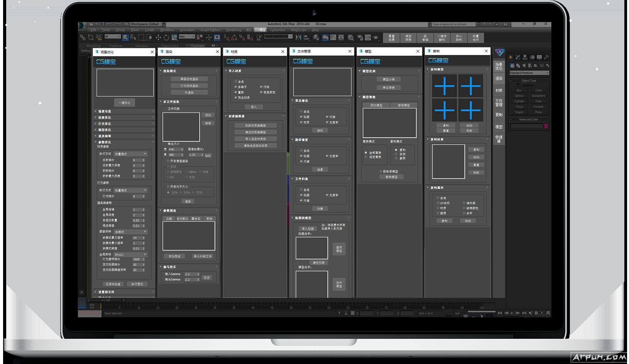Open the Rendering menu
Viewport: 629px width, 364px height.
233,30
